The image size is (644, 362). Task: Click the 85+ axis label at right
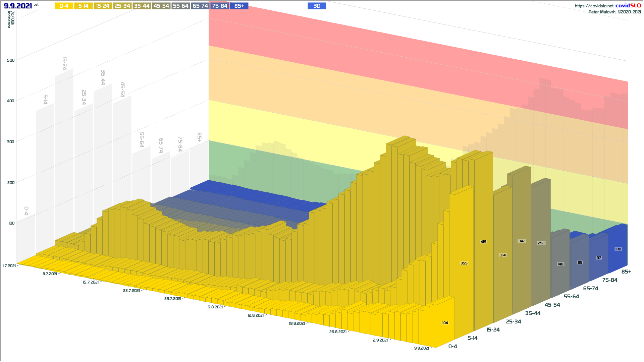(626, 272)
